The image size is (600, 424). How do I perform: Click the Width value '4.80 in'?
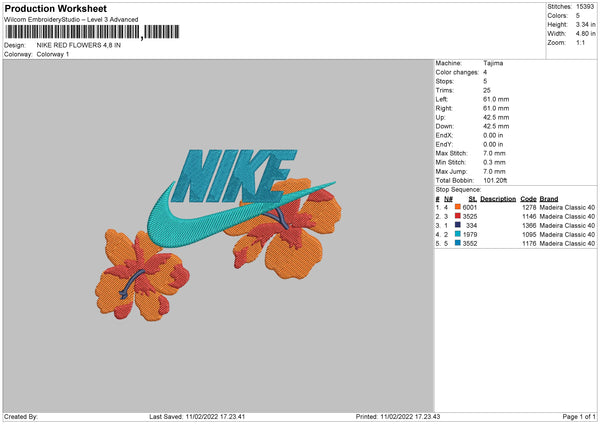click(585, 34)
